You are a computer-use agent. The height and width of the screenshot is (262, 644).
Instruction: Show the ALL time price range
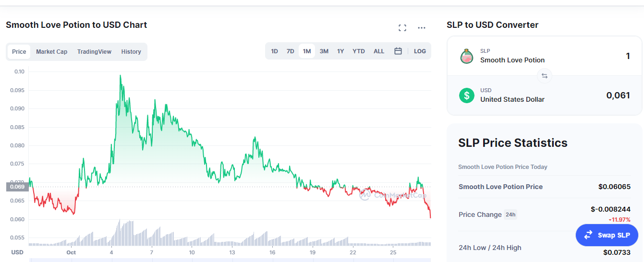click(x=379, y=51)
